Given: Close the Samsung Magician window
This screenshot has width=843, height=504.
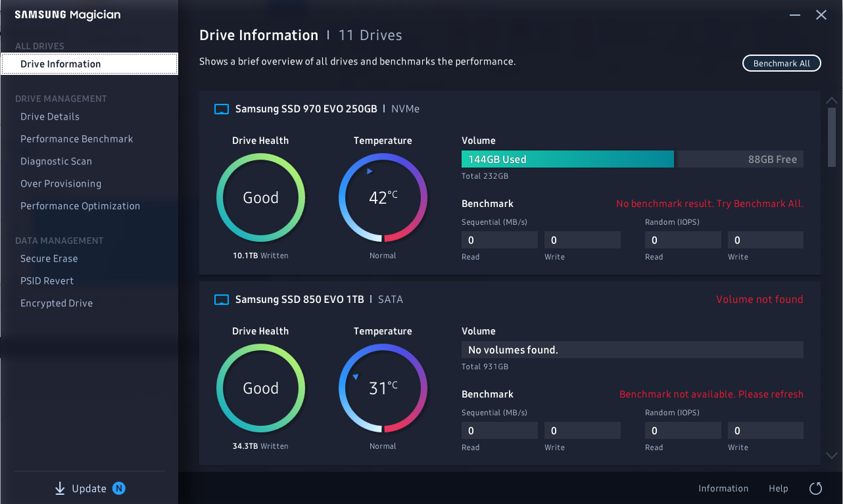Looking at the screenshot, I should [821, 15].
